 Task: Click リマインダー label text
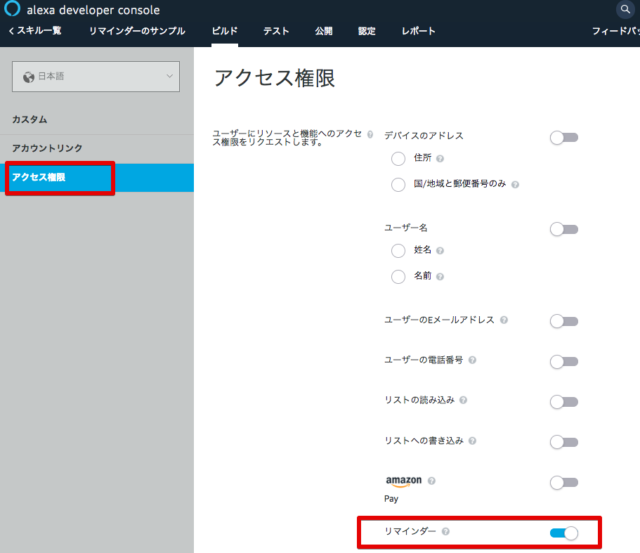tap(410, 531)
